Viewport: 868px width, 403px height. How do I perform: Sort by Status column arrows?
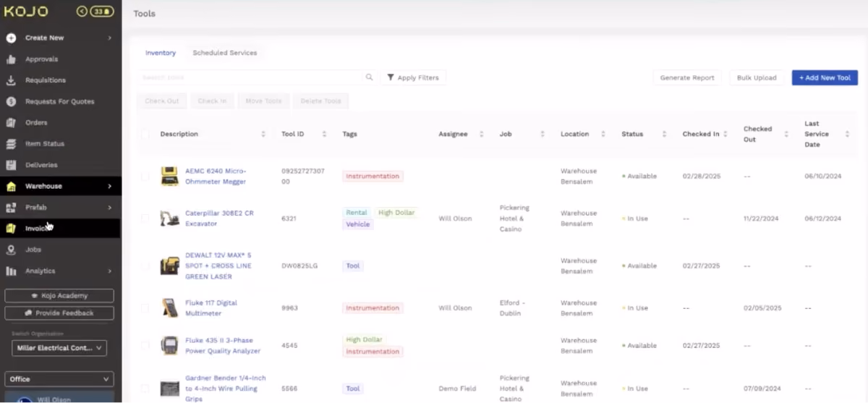664,134
